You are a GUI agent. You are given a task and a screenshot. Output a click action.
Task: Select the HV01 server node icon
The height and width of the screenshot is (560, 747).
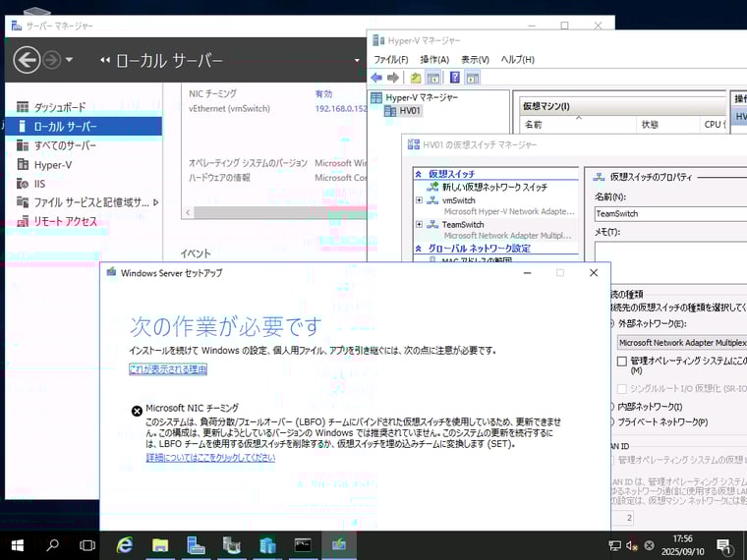391,111
